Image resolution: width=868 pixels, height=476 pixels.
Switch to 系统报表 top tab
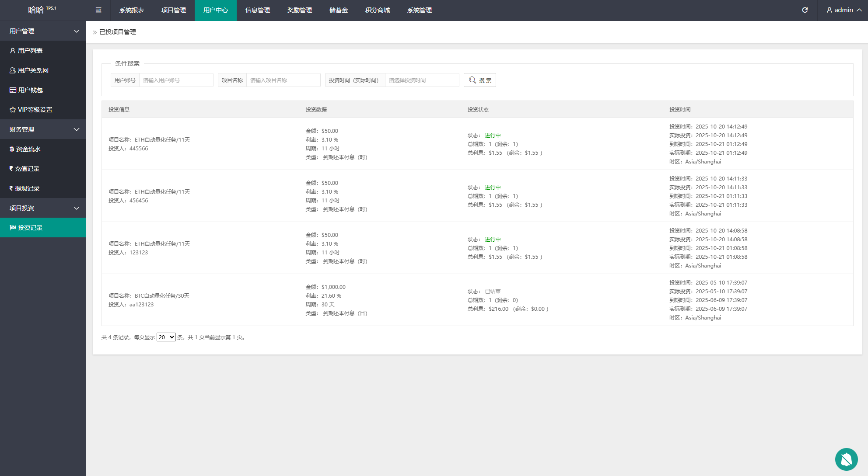point(132,10)
